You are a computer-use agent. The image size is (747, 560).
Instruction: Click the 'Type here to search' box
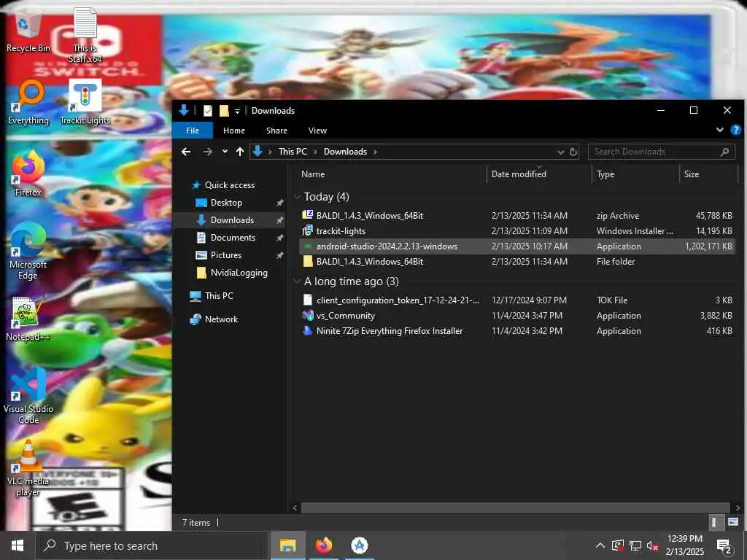152,545
